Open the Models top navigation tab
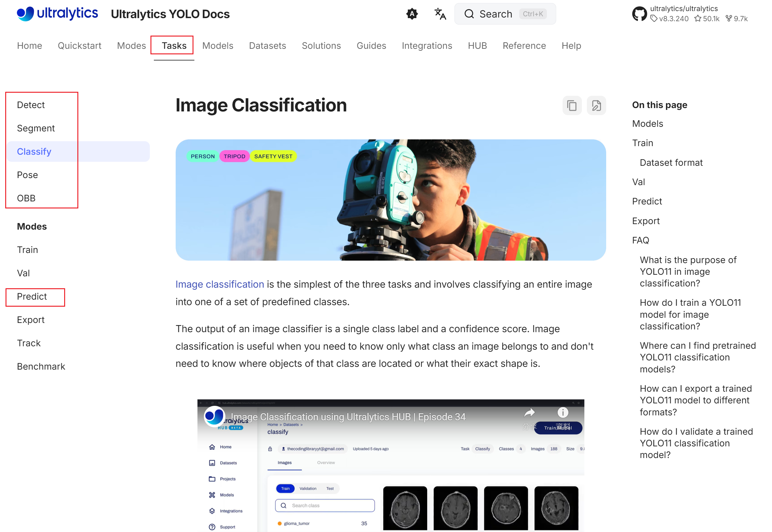 (217, 46)
